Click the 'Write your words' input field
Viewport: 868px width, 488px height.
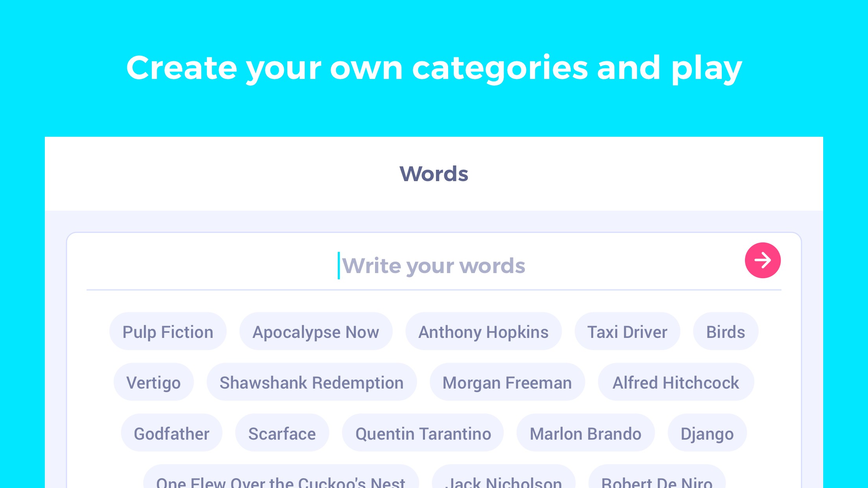(x=432, y=266)
